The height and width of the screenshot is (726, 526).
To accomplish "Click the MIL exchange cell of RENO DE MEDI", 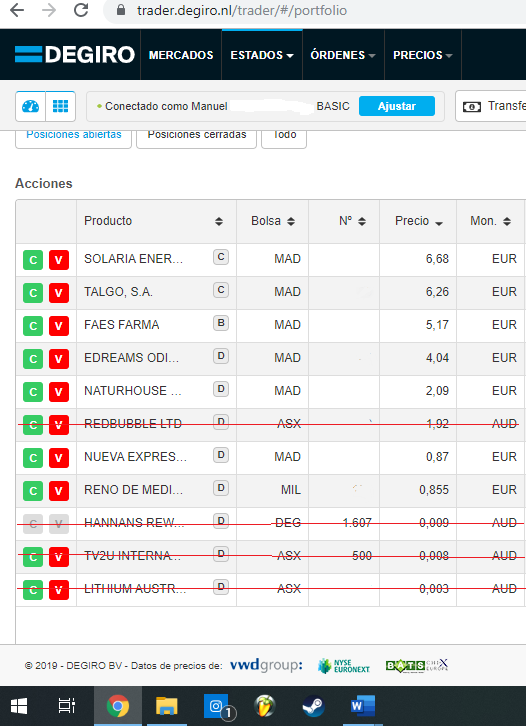I will pos(291,490).
